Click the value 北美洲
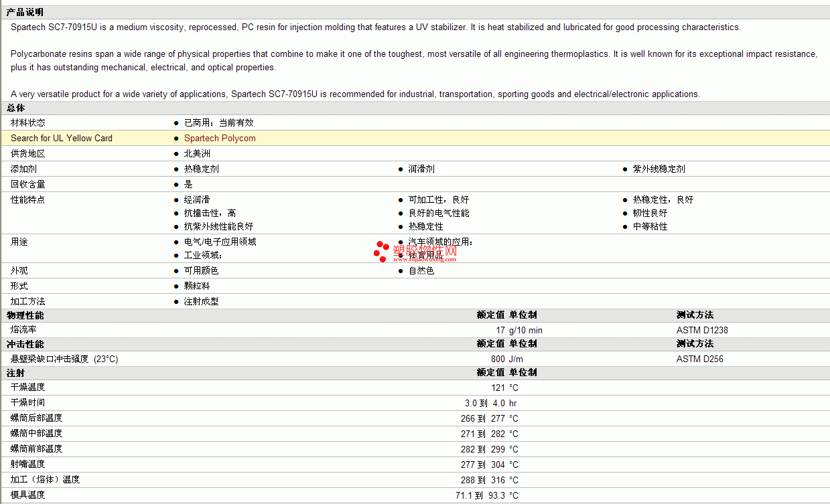Viewport: 830px width, 504px height. (x=198, y=153)
